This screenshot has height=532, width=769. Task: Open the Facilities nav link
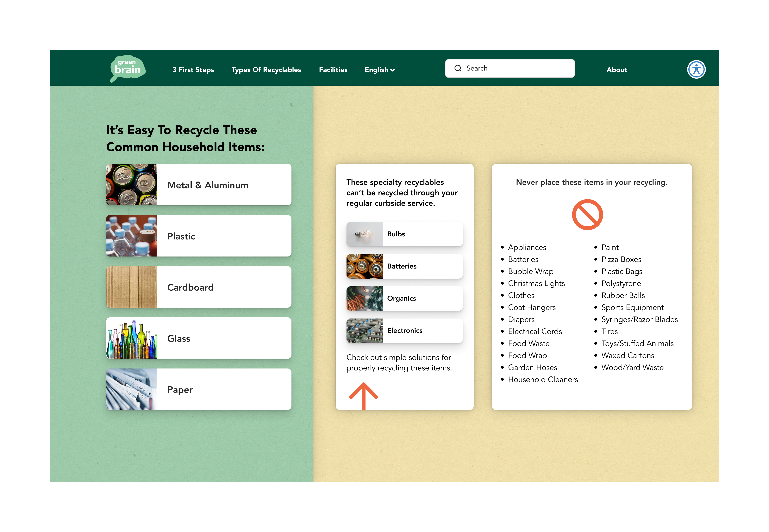[333, 70]
